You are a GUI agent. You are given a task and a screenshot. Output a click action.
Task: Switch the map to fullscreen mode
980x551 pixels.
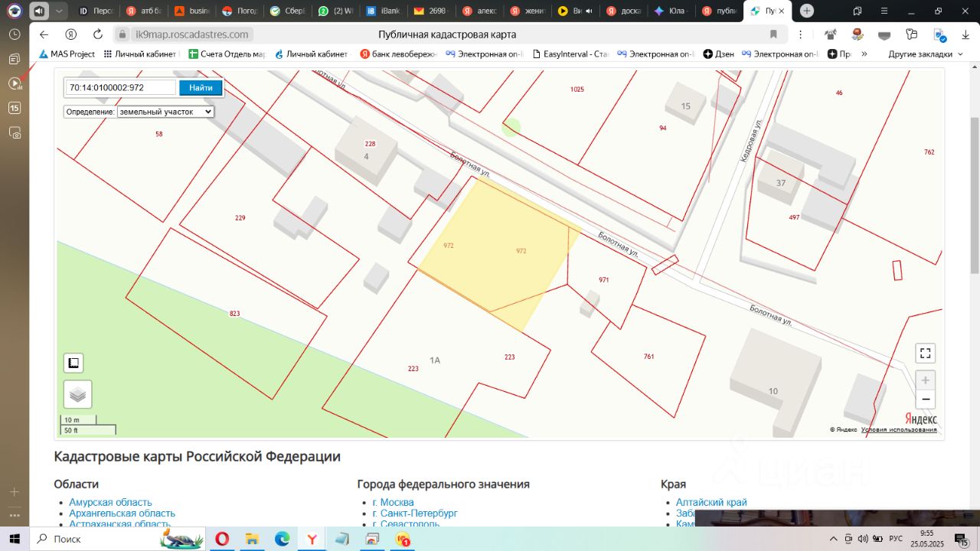[x=926, y=353]
